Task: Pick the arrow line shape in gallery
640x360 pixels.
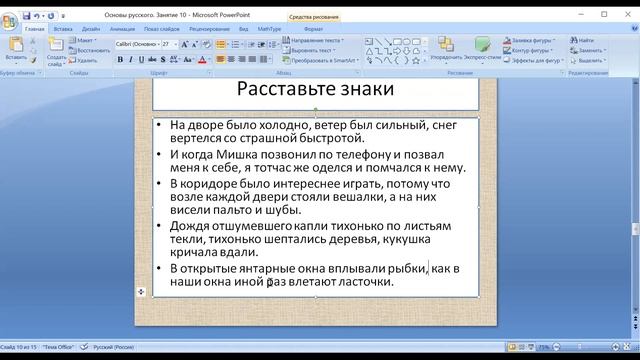Action: pos(388,41)
